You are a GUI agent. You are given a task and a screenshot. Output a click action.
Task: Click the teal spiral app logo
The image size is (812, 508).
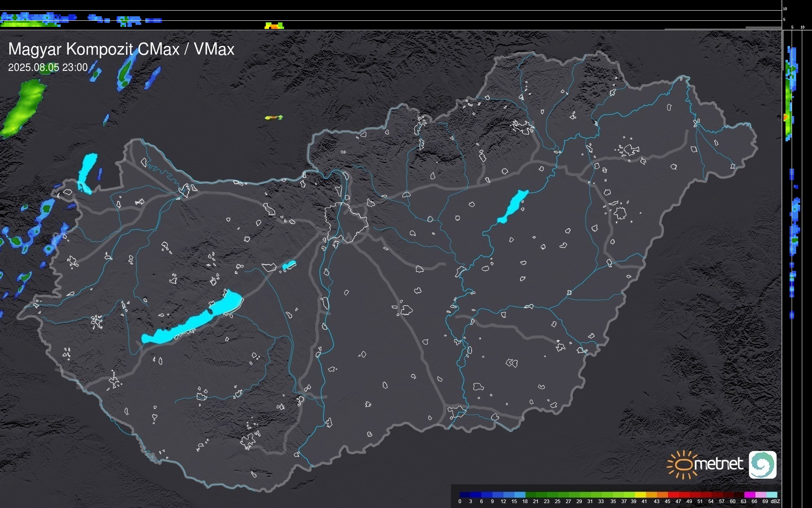(762, 464)
